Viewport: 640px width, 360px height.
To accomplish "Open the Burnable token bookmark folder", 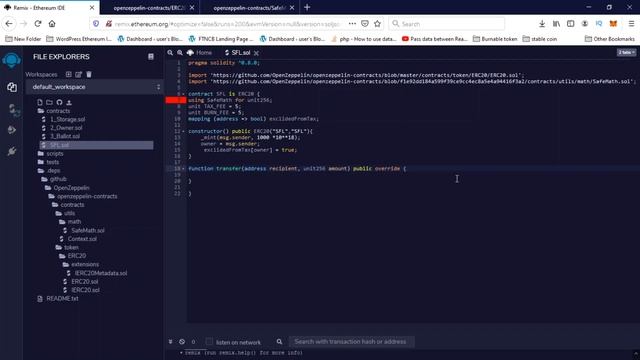I will coord(495,39).
